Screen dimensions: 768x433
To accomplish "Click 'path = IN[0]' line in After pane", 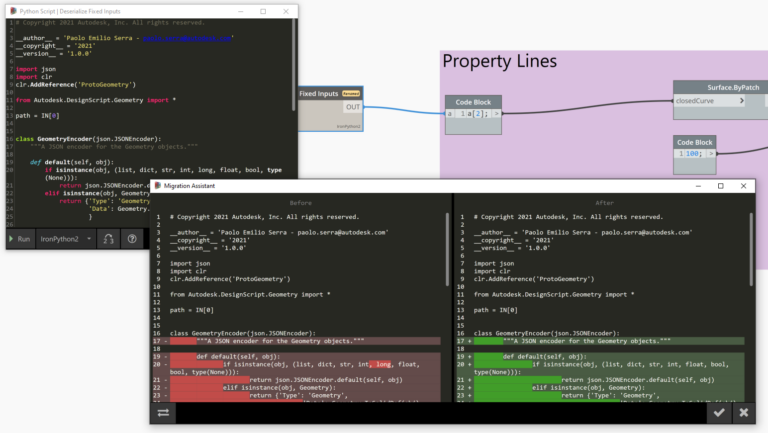I will click(495, 310).
